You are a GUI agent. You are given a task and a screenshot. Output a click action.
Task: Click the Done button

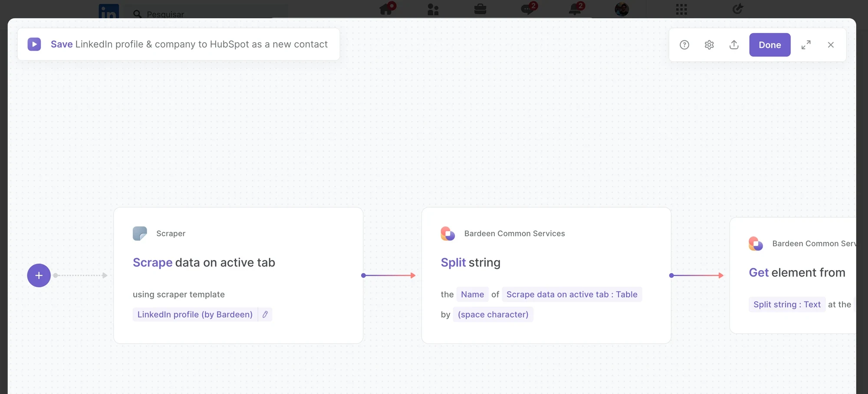tap(770, 45)
